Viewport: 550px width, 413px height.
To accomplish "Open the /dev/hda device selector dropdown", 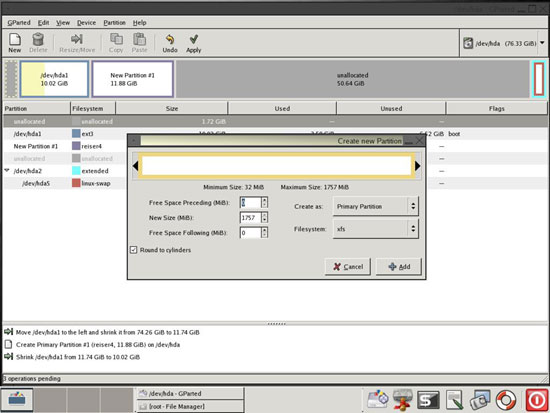I will point(504,44).
